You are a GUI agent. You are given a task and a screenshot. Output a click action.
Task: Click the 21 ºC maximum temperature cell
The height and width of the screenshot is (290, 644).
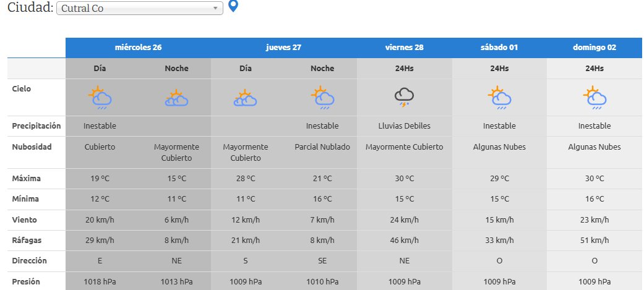click(322, 179)
